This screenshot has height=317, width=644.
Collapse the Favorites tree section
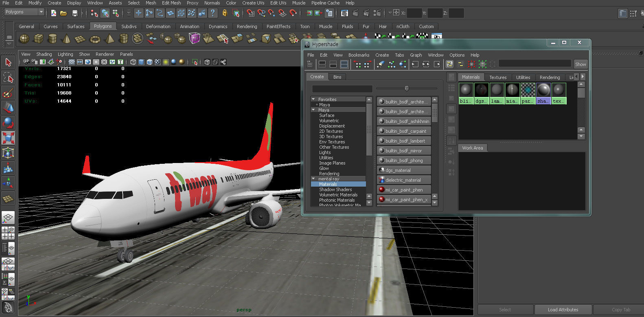(x=313, y=99)
